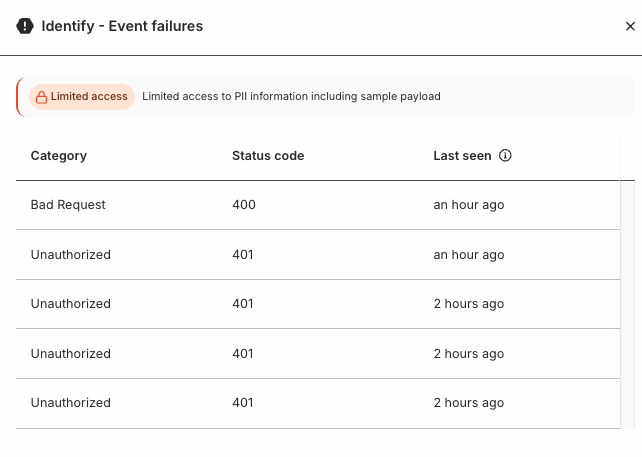This screenshot has height=457, width=642.
Task: Click 401 in the row seen an hour ago
Action: click(243, 255)
